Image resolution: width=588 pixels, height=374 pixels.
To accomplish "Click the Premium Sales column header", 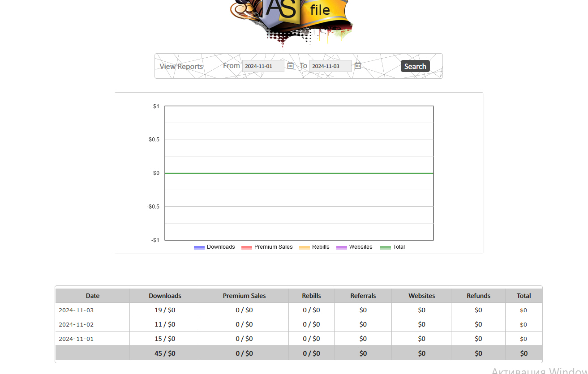I will click(245, 296).
